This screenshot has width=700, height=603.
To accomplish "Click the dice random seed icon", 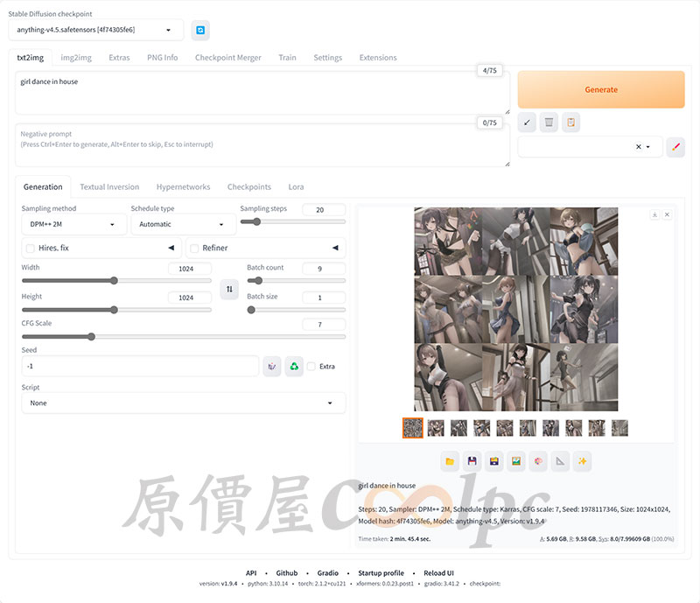I will pyautogui.click(x=272, y=367).
